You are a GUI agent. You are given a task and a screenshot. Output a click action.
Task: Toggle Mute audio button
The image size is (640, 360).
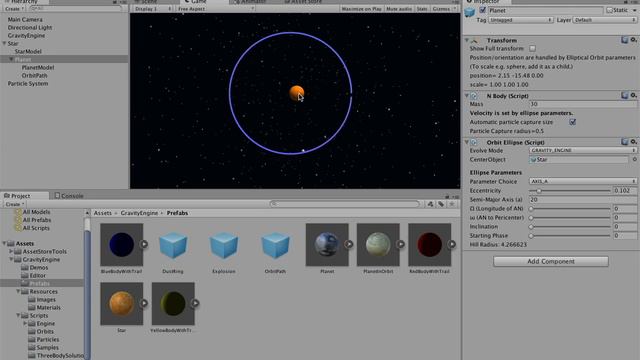click(x=399, y=9)
